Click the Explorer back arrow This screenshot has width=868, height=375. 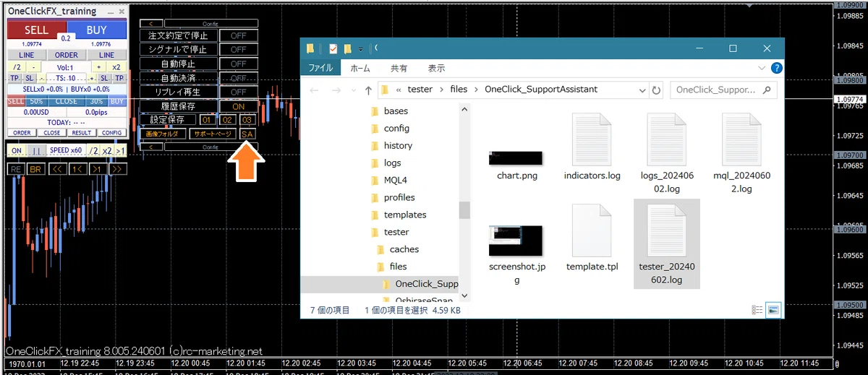pos(314,90)
